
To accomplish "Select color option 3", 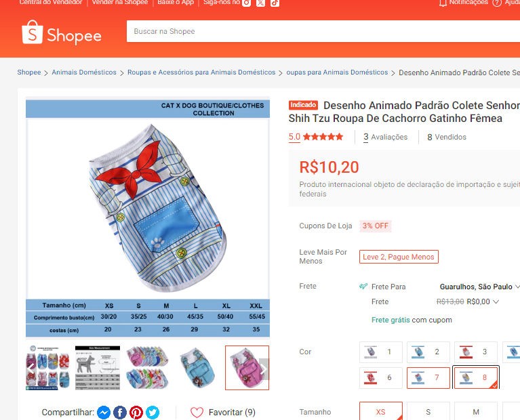I will point(475,352).
